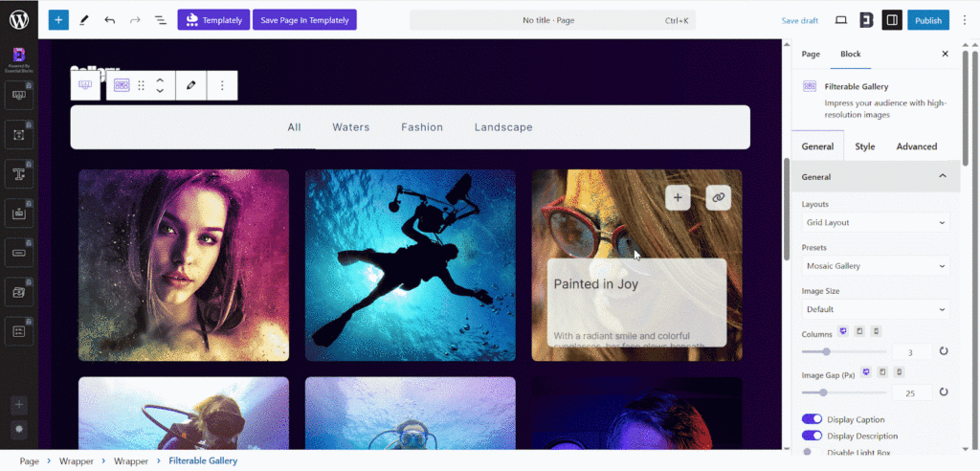Switch to the Block tab in sidebar
Viewport: 980px width, 471px height.
851,54
